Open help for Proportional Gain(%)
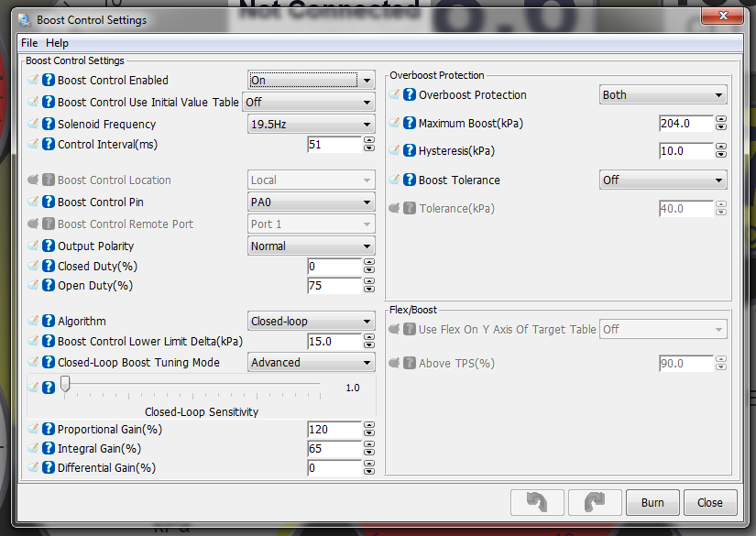The image size is (756, 536). (x=47, y=429)
